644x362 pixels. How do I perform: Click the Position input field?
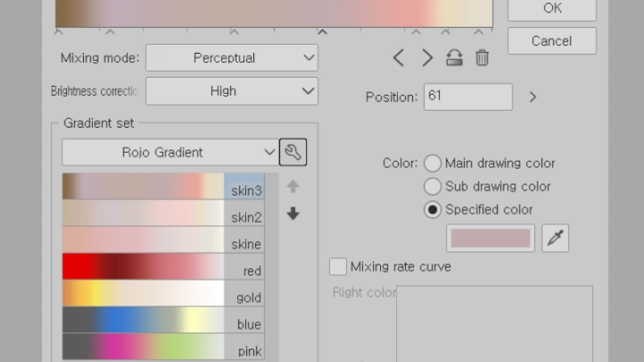click(468, 97)
